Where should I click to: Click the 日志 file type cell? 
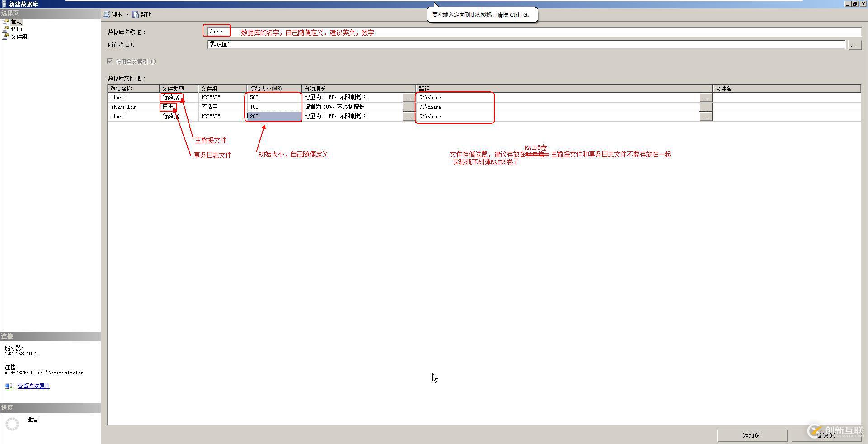tap(179, 107)
